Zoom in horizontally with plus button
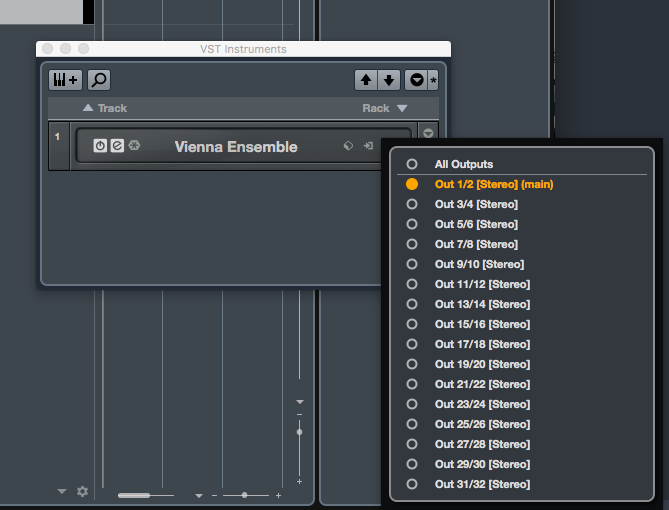The height and width of the screenshot is (510, 669). 278,495
